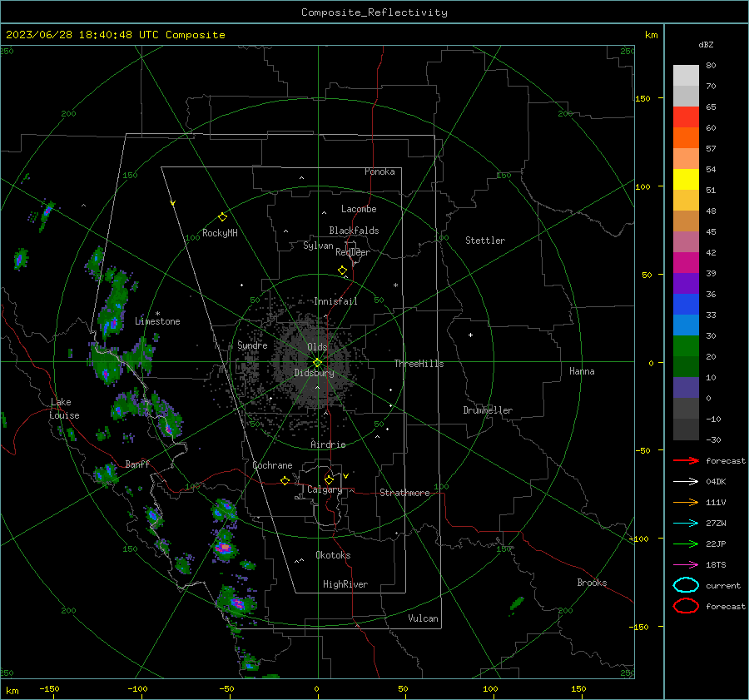Click the dBZ legend heading
The image size is (749, 700).
[x=706, y=44]
